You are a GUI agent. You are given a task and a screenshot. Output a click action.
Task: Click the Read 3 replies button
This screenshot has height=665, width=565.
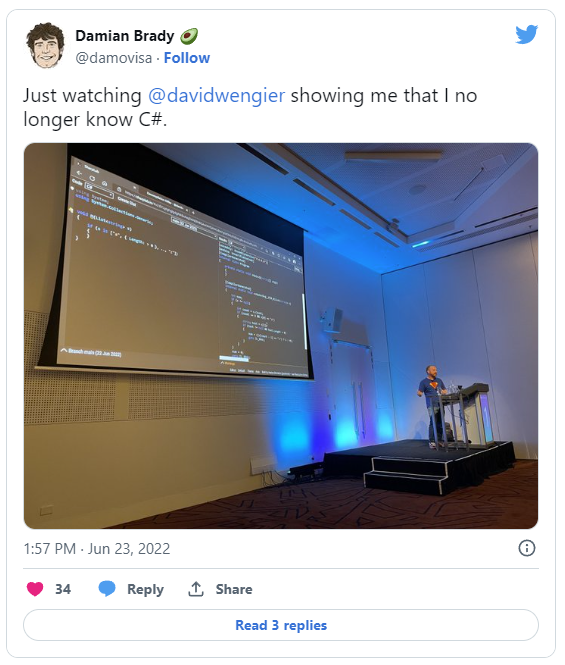[x=281, y=625]
